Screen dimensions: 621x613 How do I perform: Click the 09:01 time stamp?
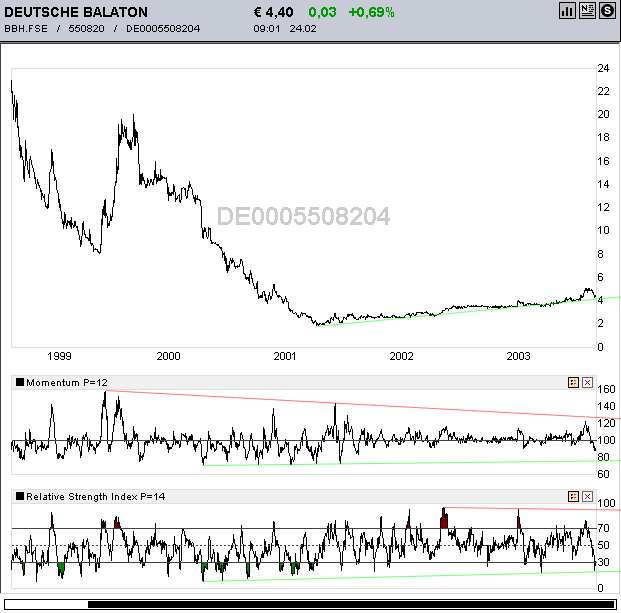[x=267, y=29]
